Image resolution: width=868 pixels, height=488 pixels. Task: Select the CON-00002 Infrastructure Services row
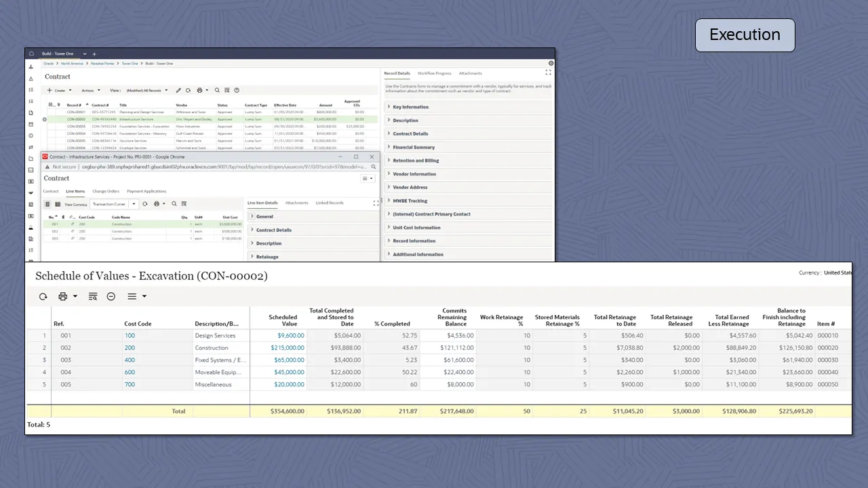point(136,119)
